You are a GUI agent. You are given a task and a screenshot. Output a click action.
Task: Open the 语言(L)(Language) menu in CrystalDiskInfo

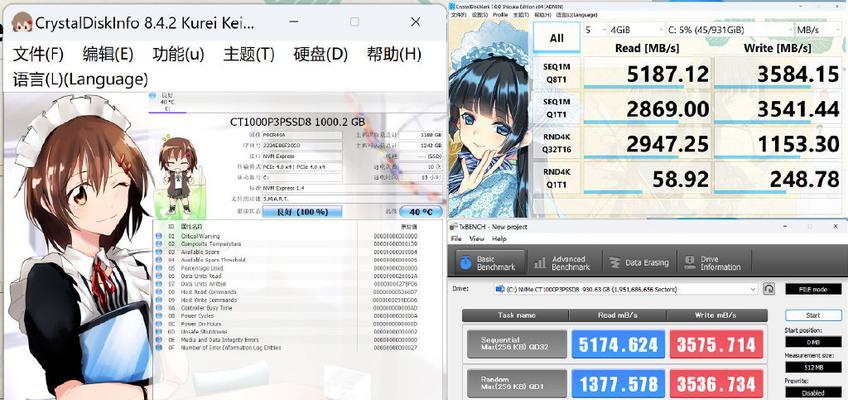(x=80, y=79)
